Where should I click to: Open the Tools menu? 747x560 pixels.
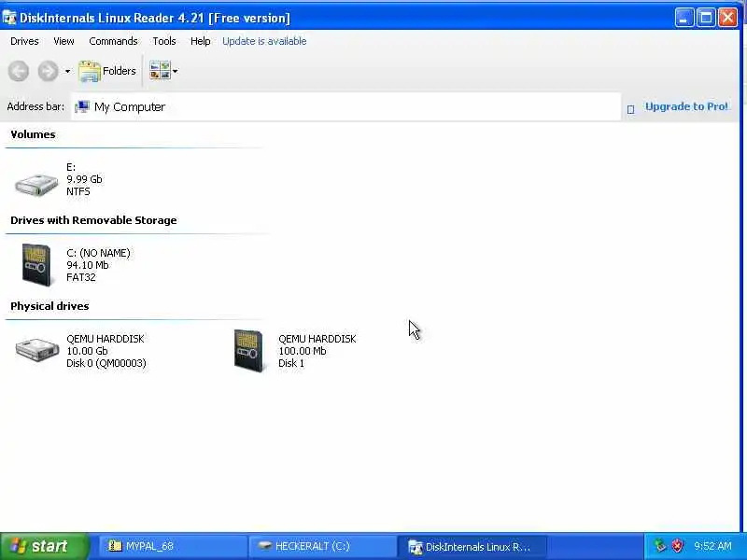coord(164,41)
